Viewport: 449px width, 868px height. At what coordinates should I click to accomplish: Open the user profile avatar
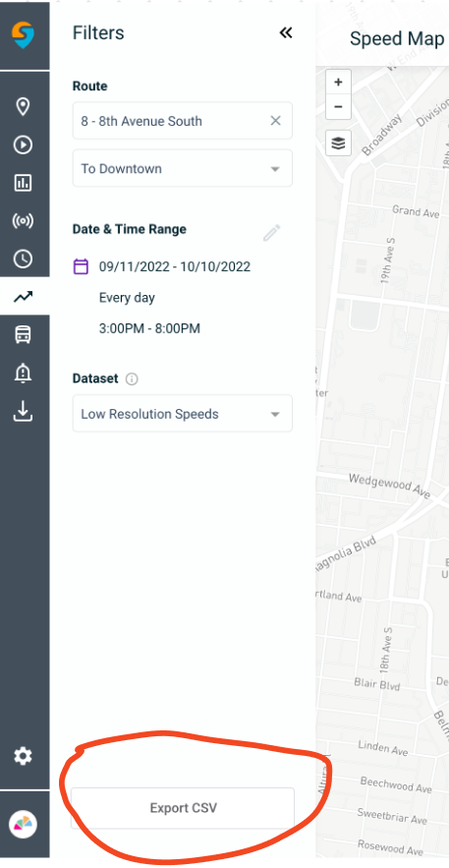point(23,825)
